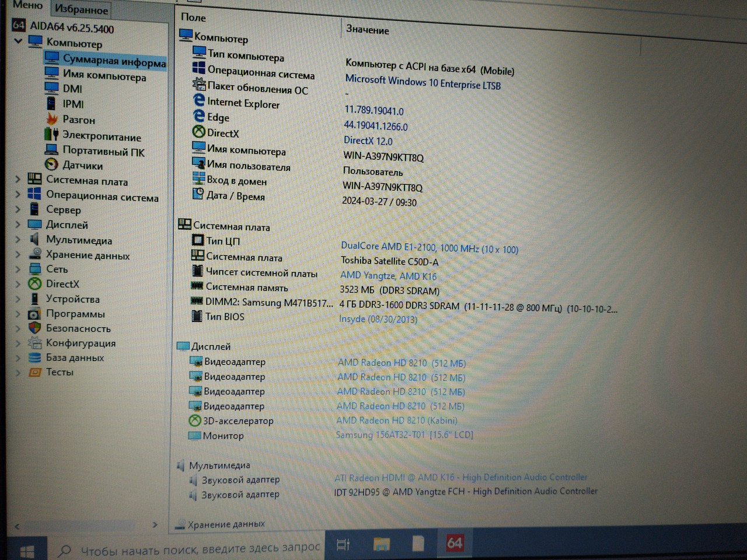Image resolution: width=747 pixels, height=560 pixels.
Task: Select the Sensors (Датчики) gauge icon
Action: pos(52,165)
